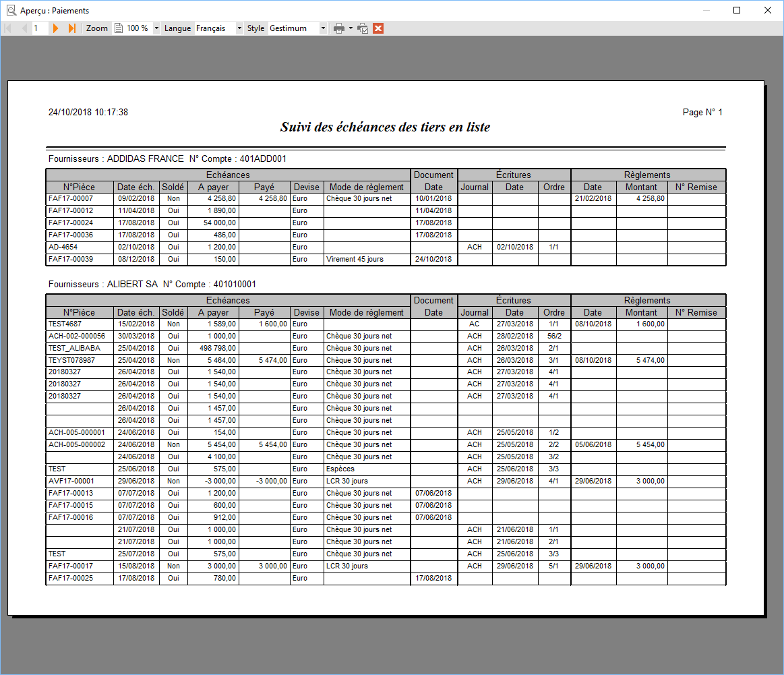Click amount 780,00 cell
This screenshot has width=784, height=675.
[214, 578]
